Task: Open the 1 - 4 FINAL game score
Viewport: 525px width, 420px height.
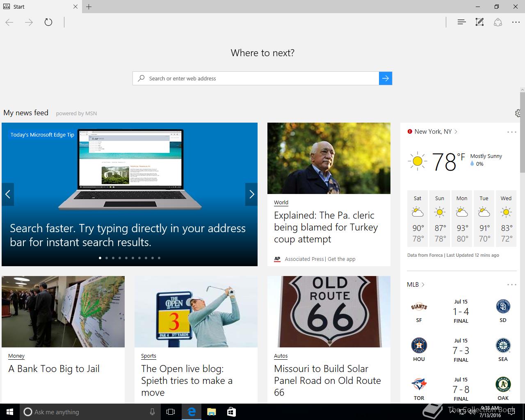Action: [x=461, y=313]
